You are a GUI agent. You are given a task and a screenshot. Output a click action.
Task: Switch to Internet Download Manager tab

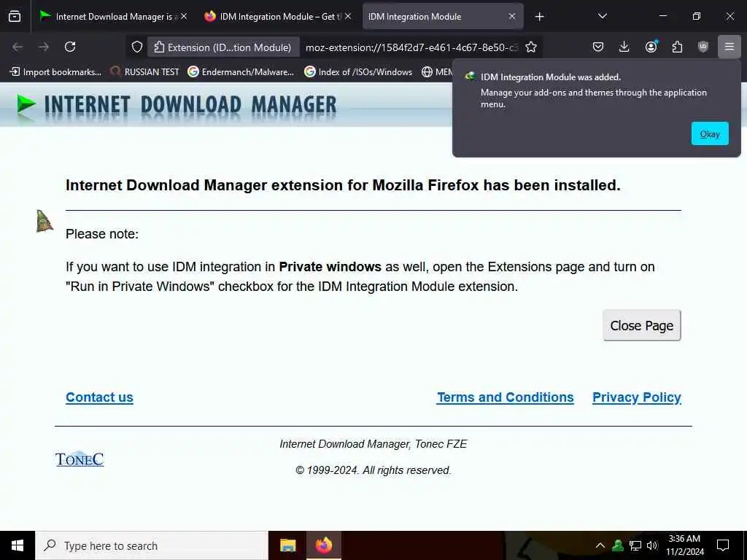113,17
